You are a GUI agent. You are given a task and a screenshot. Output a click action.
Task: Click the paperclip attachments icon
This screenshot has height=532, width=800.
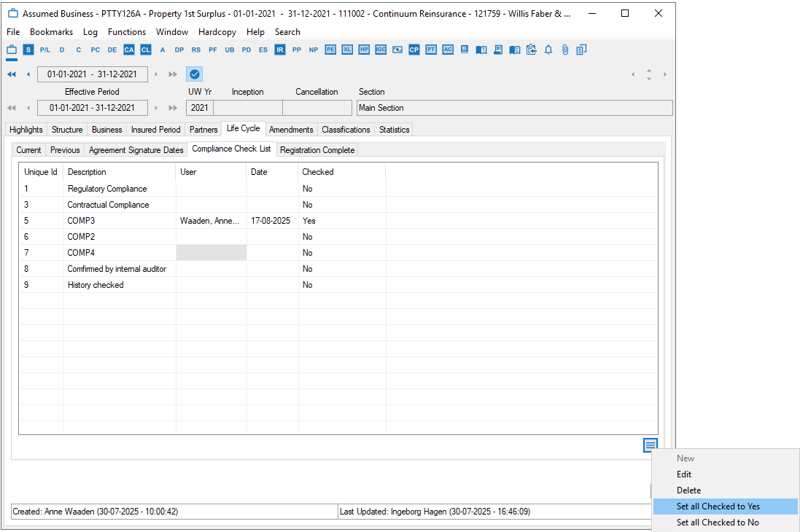point(564,50)
